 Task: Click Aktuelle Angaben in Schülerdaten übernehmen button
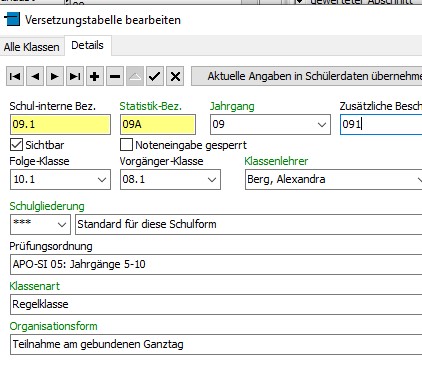(307, 76)
